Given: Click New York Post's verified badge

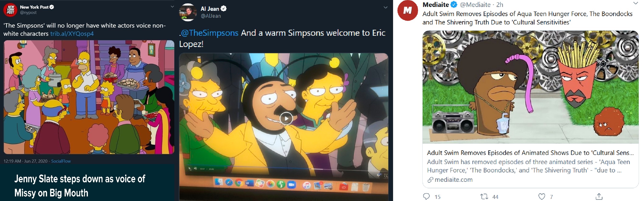Looking at the screenshot, I should pyautogui.click(x=51, y=7).
